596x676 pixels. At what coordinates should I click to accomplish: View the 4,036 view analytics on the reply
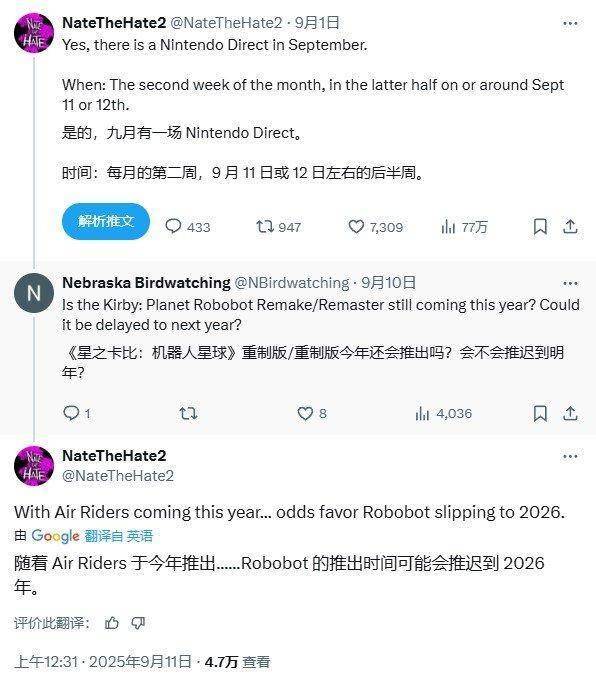[x=422, y=413]
